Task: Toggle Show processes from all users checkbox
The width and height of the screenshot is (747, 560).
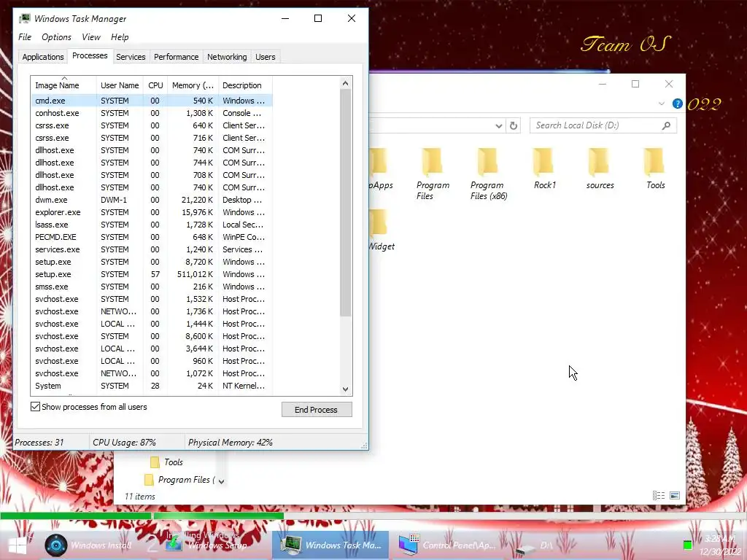Action: [x=35, y=407]
